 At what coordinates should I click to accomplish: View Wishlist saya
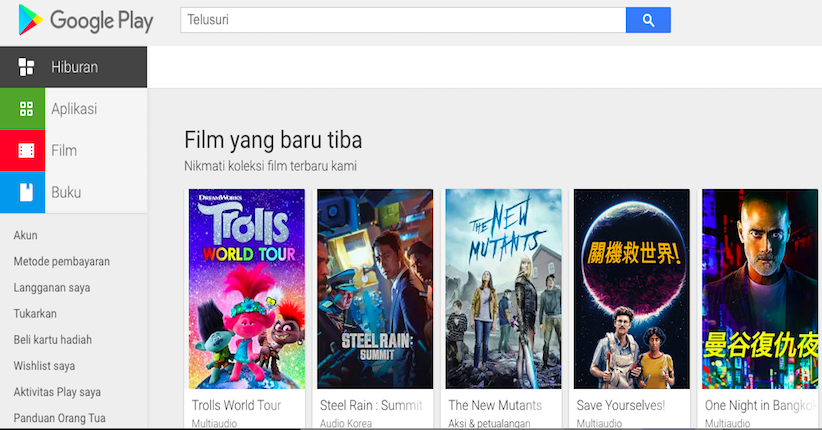click(44, 366)
